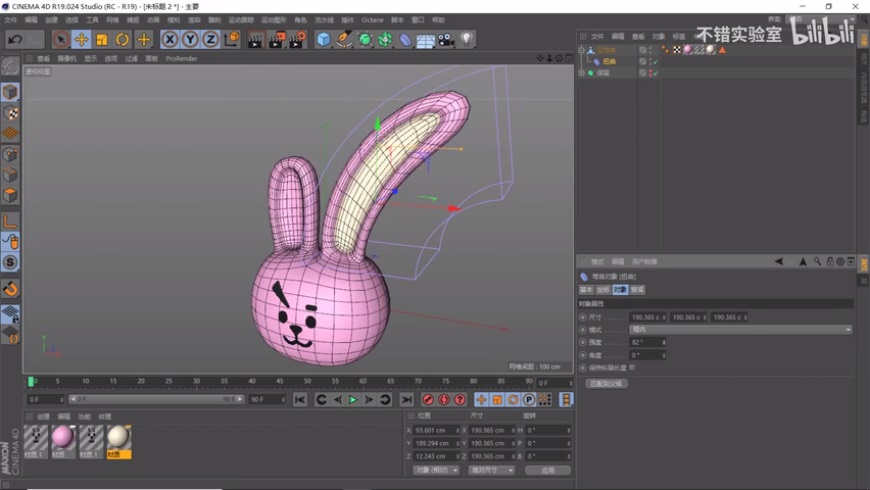Image resolution: width=870 pixels, height=490 pixels.
Task: Click the Fit to Parent button
Action: (606, 383)
